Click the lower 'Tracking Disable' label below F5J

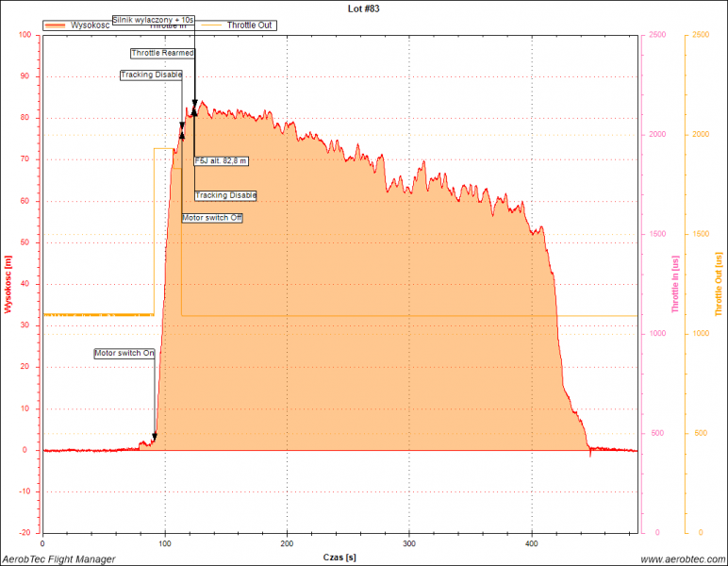point(225,195)
